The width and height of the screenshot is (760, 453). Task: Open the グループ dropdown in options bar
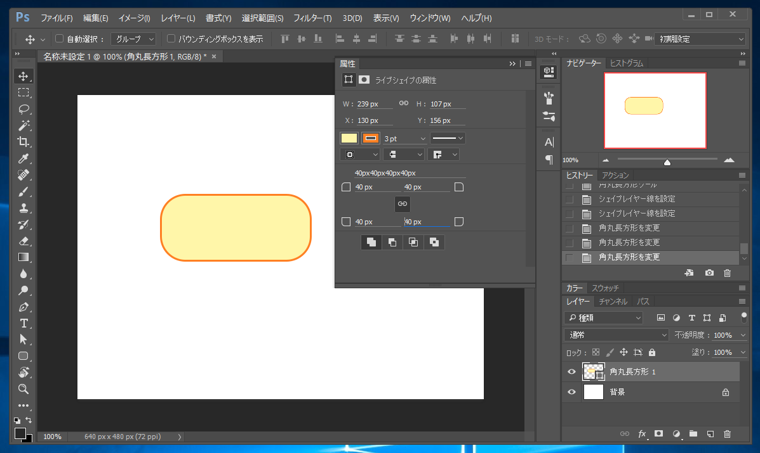[135, 39]
